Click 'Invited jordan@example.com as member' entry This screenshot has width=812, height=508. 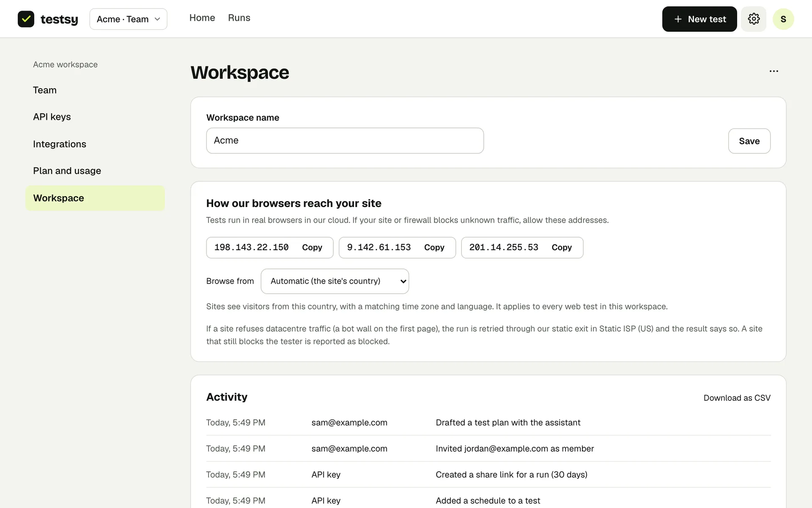[515, 449]
